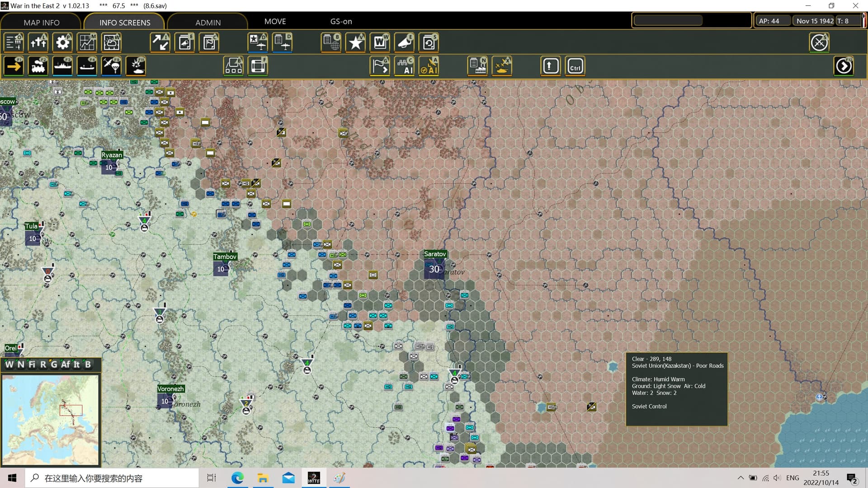Open the Victory star icon screen
This screenshot has width=868, height=488.
(356, 42)
